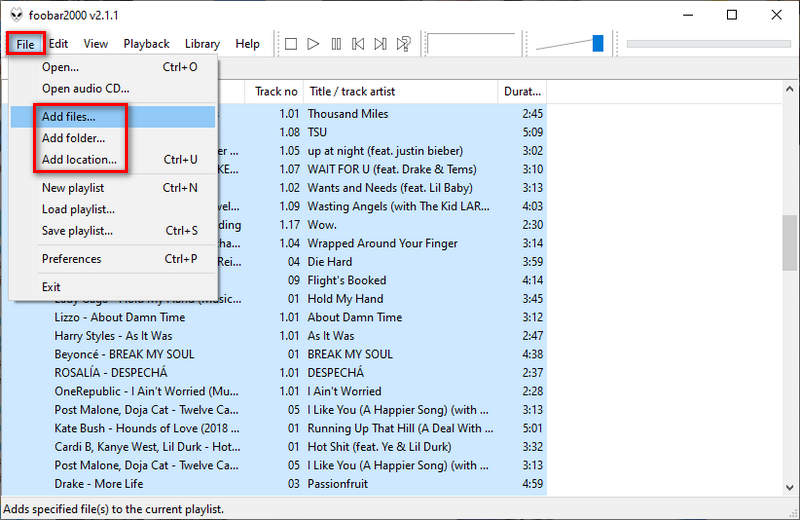Image resolution: width=800 pixels, height=520 pixels.
Task: Select WAIT FOR U (feat. Drake & Tems)
Action: 392,169
